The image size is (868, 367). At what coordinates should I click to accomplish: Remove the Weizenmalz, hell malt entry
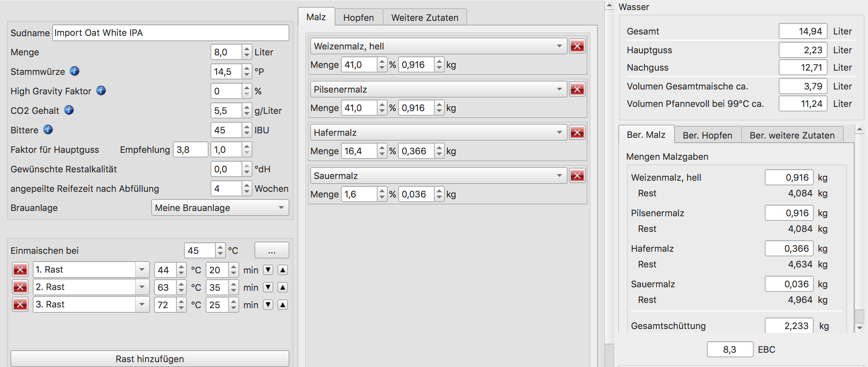click(x=577, y=46)
